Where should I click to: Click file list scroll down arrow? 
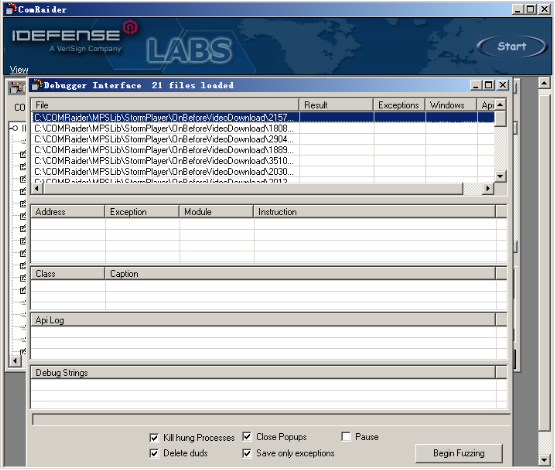click(500, 176)
